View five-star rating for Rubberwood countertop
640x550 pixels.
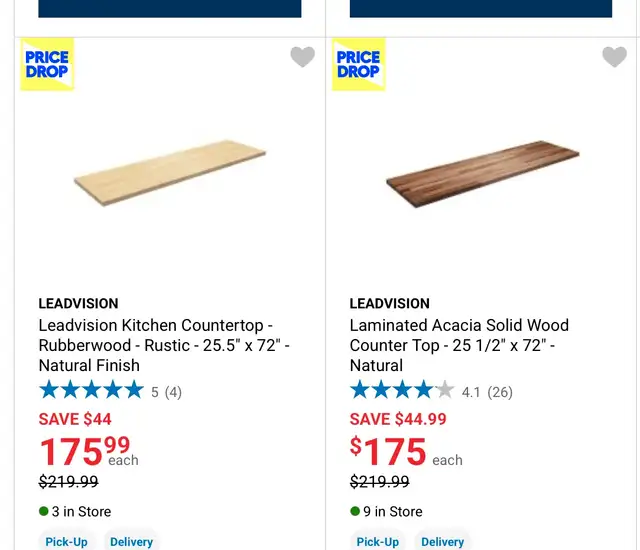tap(91, 390)
